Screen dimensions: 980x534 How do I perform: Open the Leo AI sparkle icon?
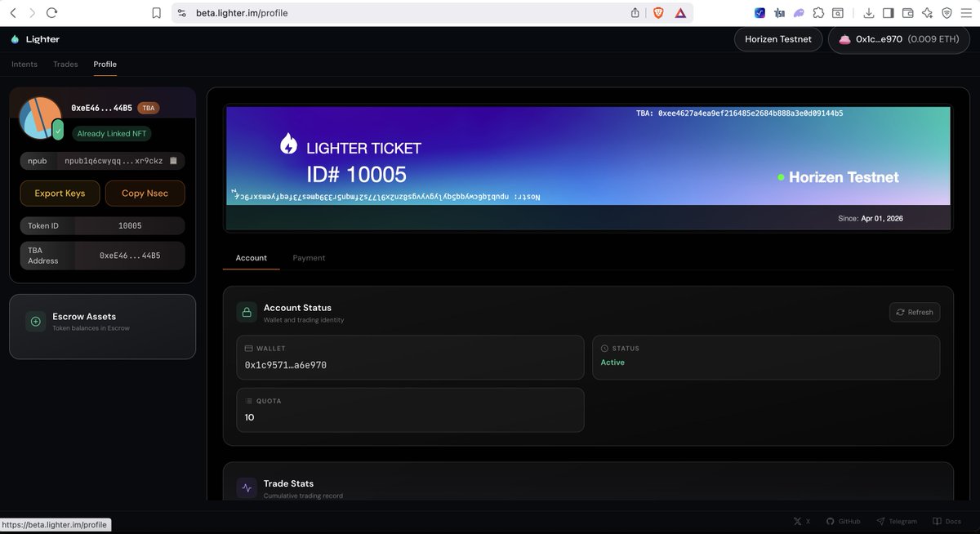[927, 13]
